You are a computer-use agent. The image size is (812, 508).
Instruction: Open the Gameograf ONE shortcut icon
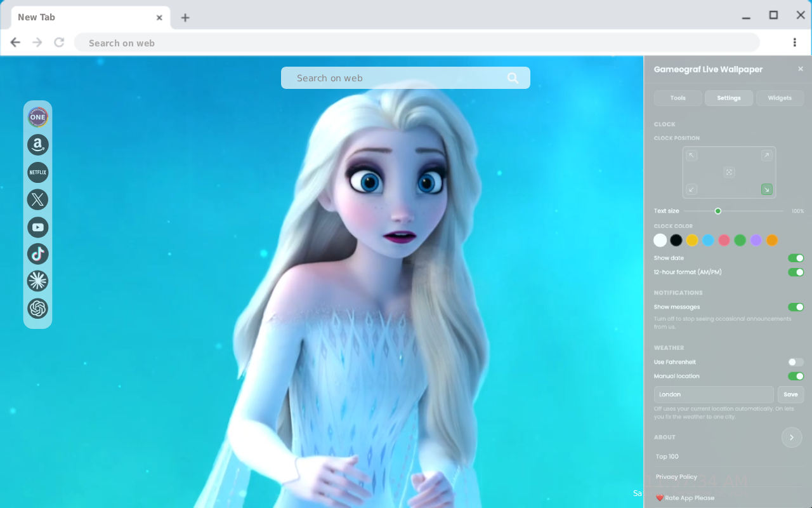tap(37, 117)
